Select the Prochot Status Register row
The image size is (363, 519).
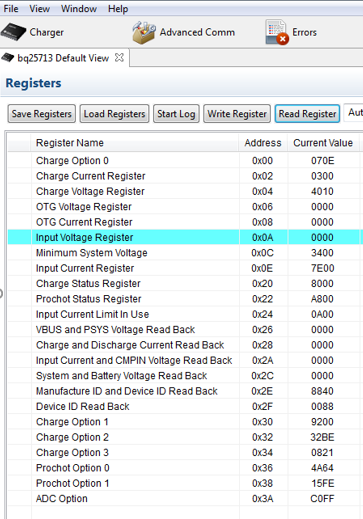point(184,299)
